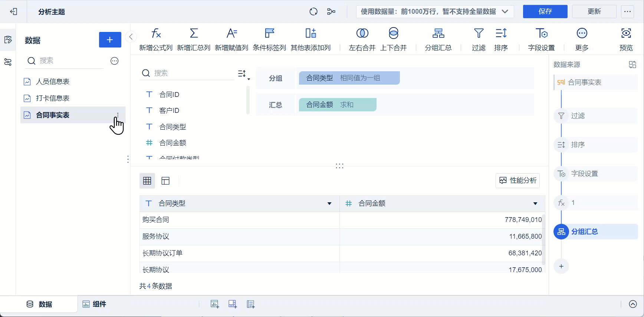Click the add component icon in bottom bar

tap(214, 304)
